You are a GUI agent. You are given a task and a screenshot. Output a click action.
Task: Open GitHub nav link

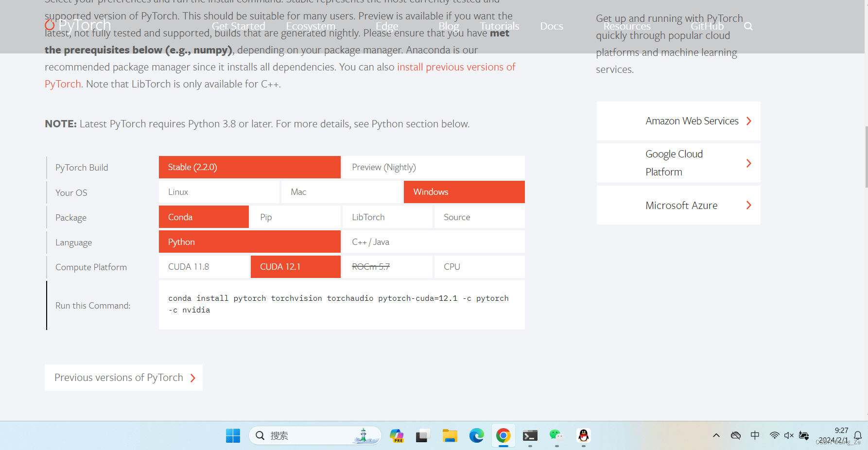click(707, 26)
